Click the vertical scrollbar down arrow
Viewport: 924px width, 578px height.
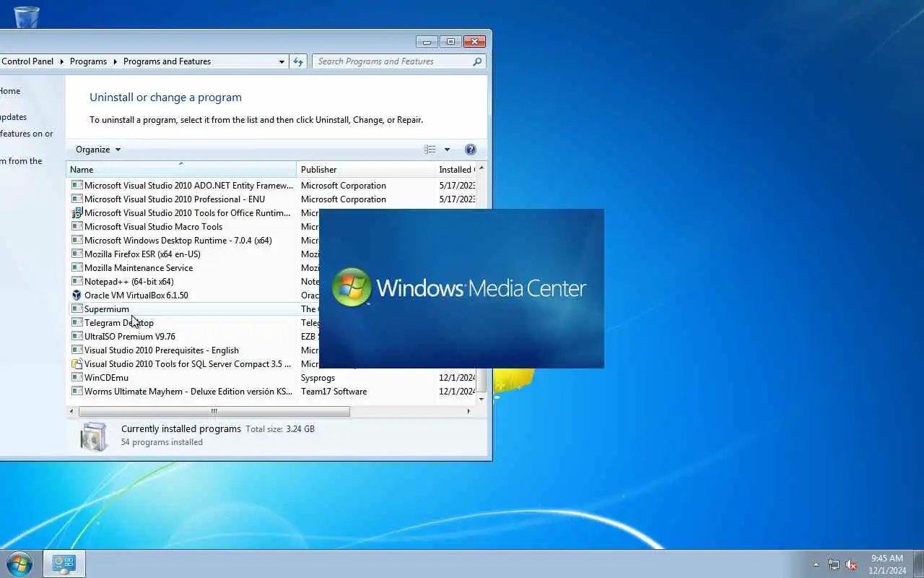pos(481,399)
